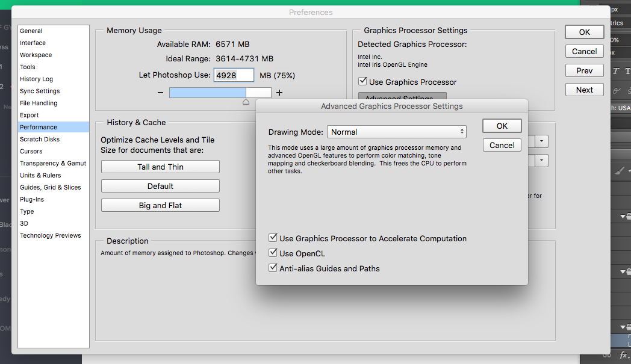Switch to the Transparency & Gamut section

click(x=53, y=163)
